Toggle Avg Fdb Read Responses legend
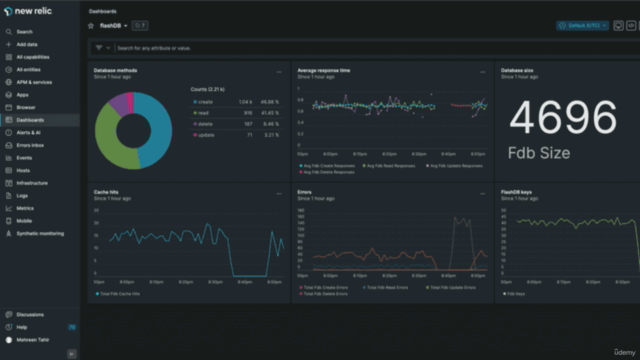Image resolution: width=640 pixels, height=360 pixels. 389,166
